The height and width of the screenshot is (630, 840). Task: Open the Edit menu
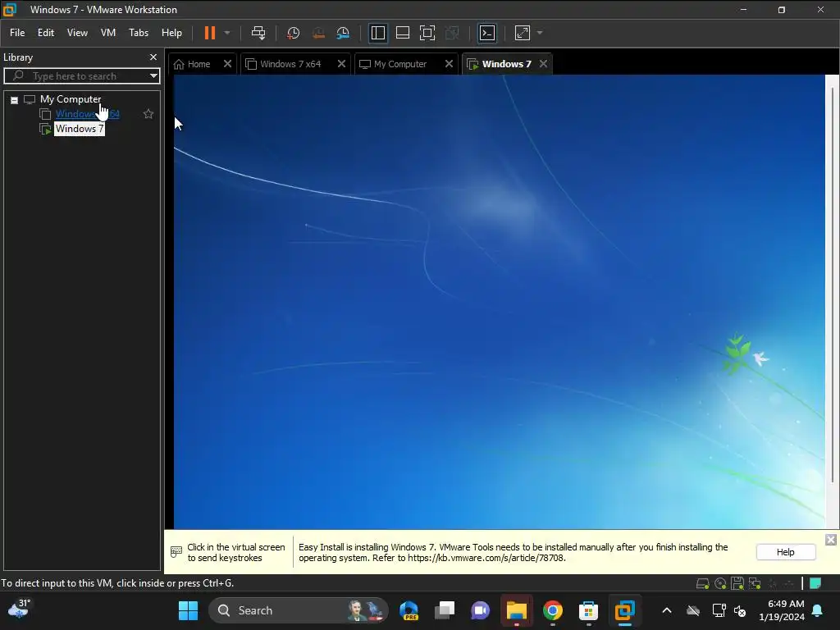(46, 33)
